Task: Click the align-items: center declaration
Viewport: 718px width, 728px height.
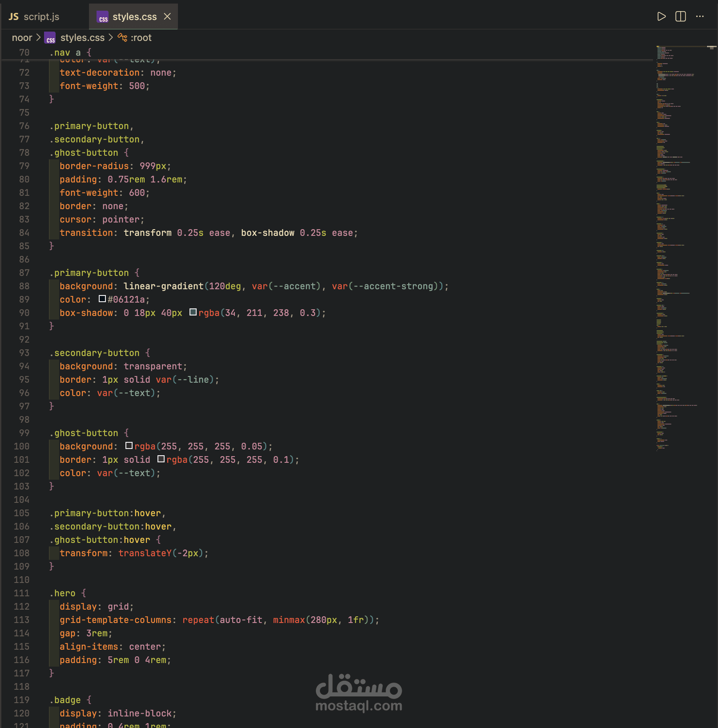Action: [113, 647]
